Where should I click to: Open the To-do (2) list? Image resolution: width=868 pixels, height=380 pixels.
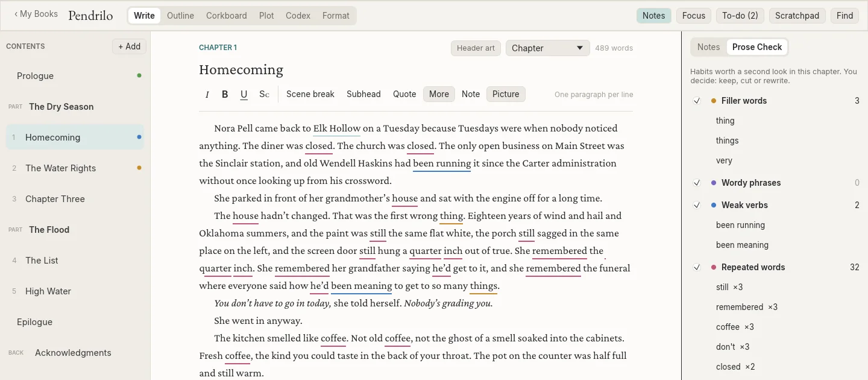coord(740,16)
